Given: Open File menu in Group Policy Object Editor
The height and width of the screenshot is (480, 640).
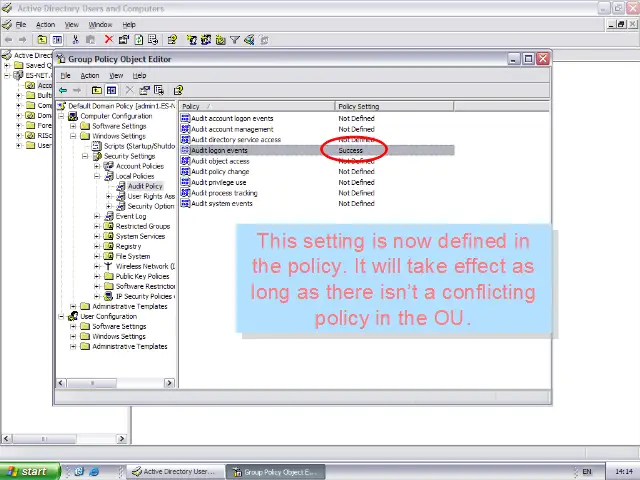Looking at the screenshot, I should coord(65,76).
